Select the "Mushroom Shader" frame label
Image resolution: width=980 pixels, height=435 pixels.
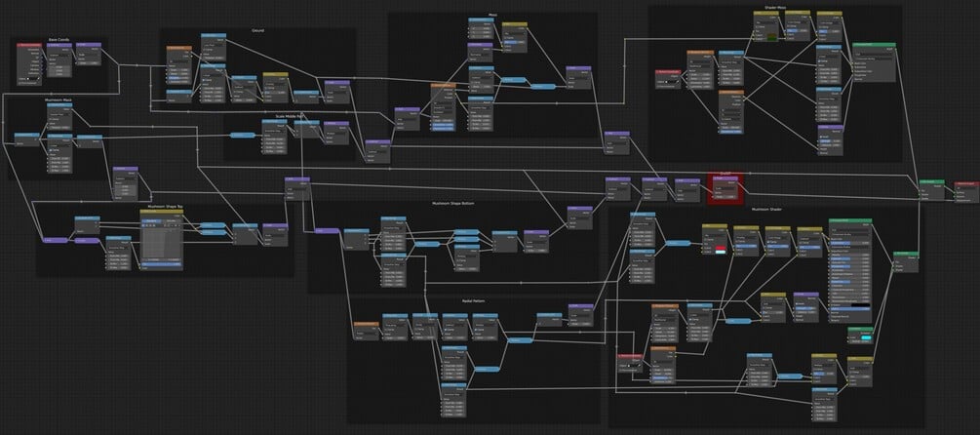pos(766,210)
